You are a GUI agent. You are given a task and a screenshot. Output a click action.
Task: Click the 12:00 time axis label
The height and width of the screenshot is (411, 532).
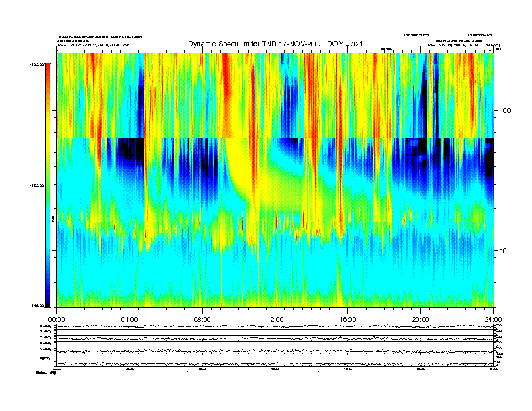tap(275, 320)
